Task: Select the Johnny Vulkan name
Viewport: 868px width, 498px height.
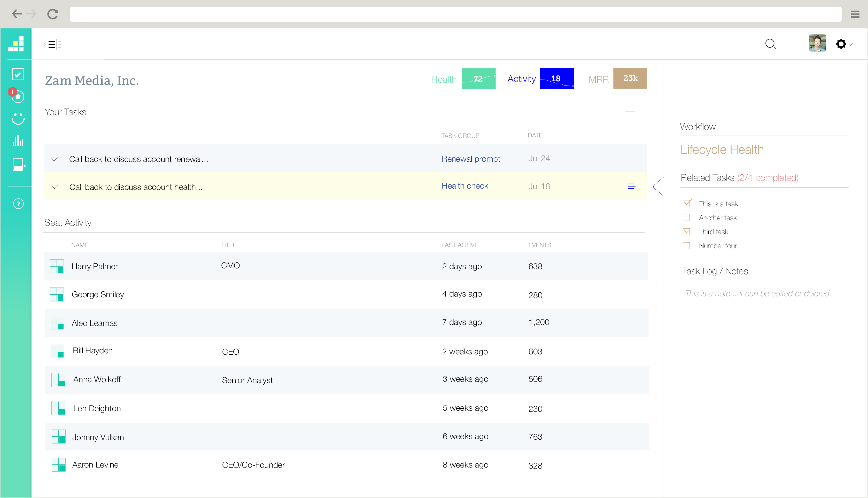Action: 98,437
